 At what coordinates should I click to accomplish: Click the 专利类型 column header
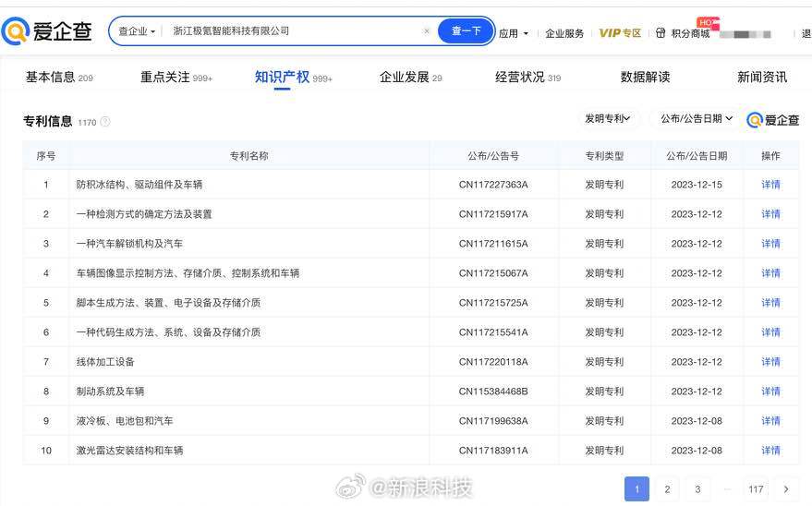coord(604,156)
